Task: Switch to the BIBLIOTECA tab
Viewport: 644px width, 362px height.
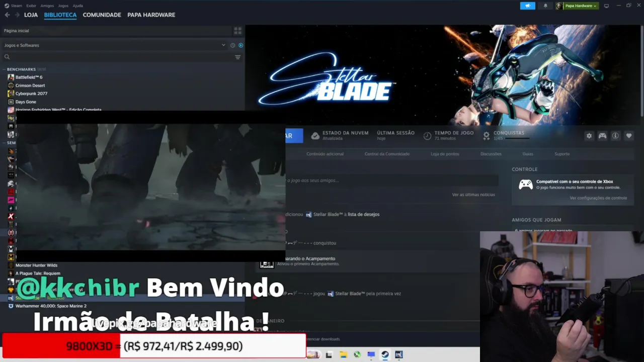Action: point(60,15)
